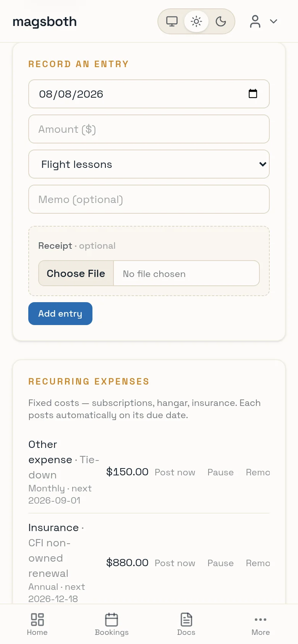The image size is (298, 644).
Task: Focus the Memo (optional) field
Action: coord(149,199)
